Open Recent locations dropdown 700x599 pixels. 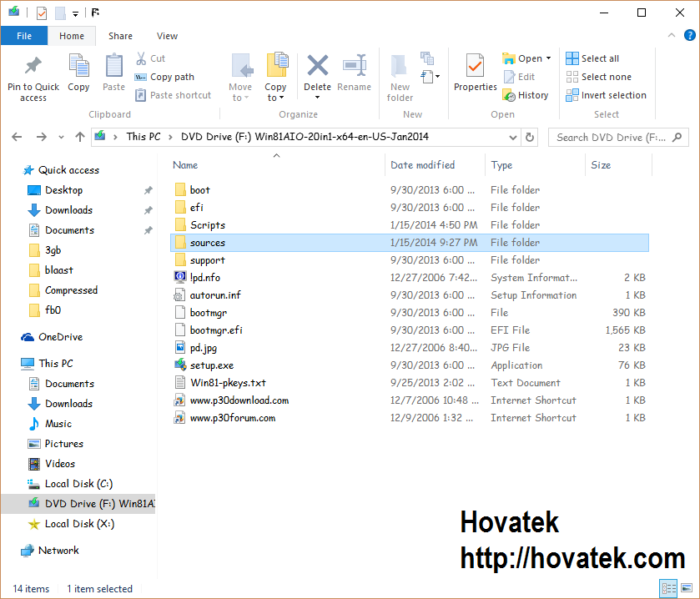click(61, 137)
